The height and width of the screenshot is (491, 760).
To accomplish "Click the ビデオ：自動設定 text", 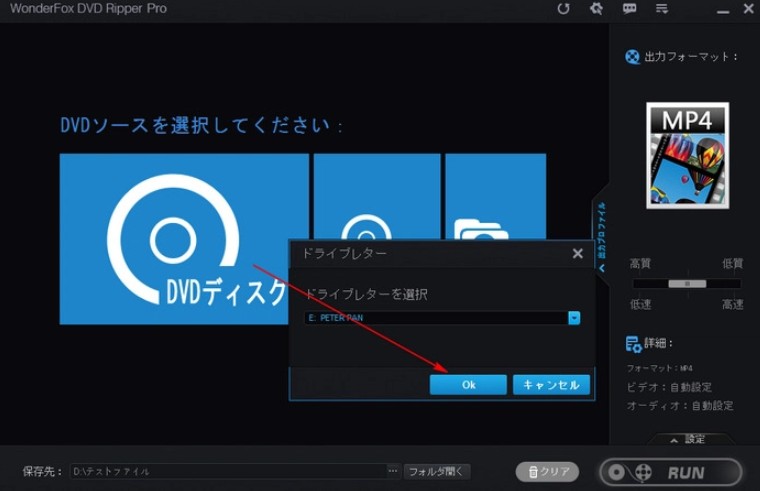I will click(x=669, y=387).
